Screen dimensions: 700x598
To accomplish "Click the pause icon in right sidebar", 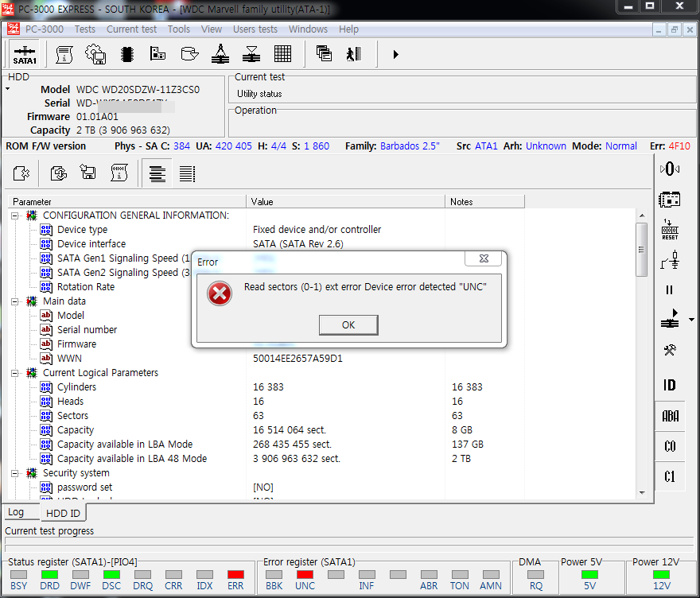I will (x=669, y=290).
